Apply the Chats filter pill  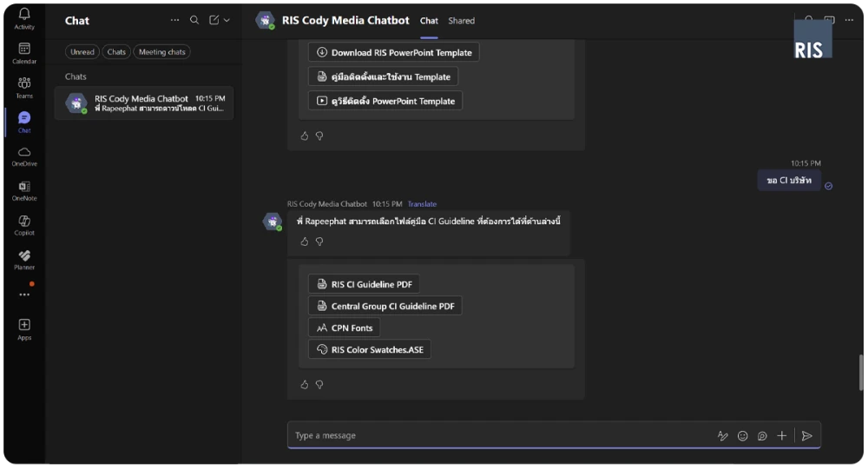[116, 51]
